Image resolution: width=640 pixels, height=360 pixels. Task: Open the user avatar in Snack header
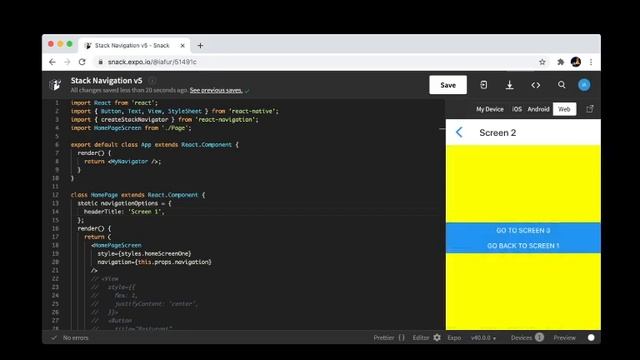[x=584, y=85]
